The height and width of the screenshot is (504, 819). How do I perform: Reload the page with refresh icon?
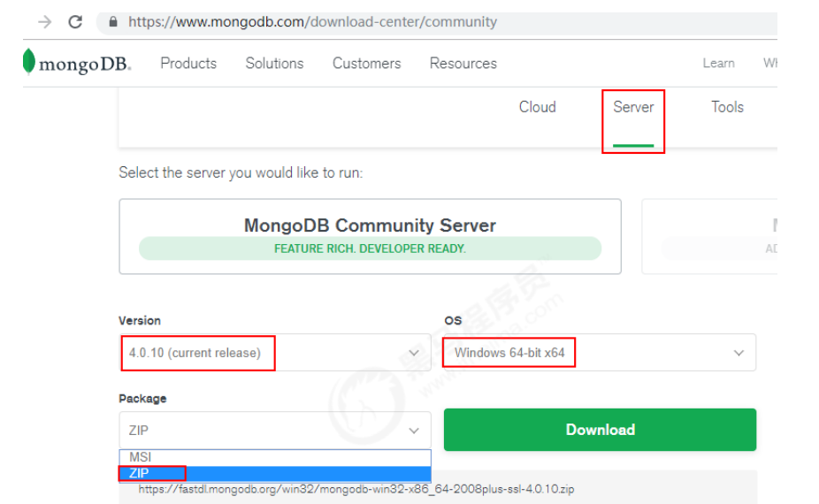pyautogui.click(x=75, y=22)
